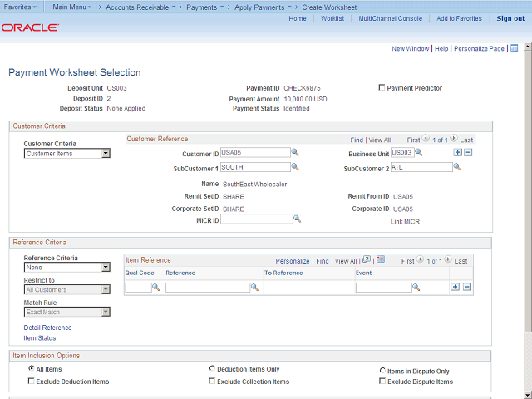
Task: Open the Customer Criteria dropdown
Action: click(x=106, y=154)
